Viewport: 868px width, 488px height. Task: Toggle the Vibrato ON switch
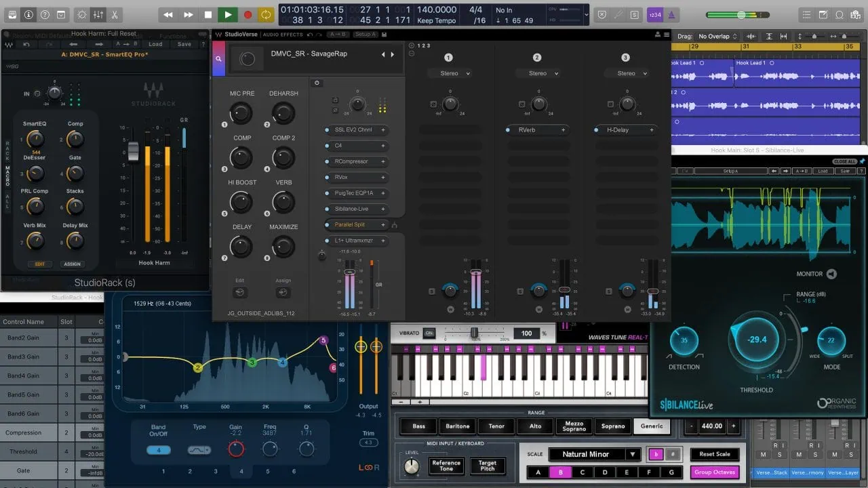[429, 333]
